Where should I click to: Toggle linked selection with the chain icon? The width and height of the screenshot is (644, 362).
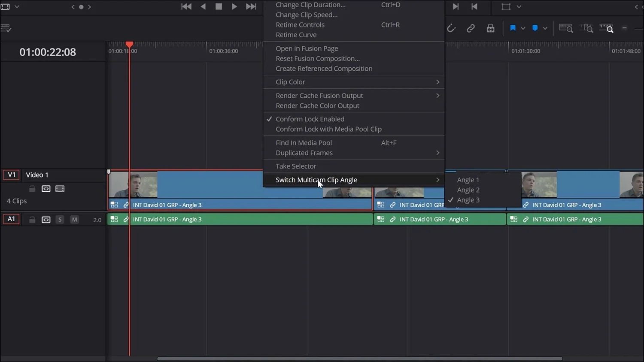[x=471, y=28]
